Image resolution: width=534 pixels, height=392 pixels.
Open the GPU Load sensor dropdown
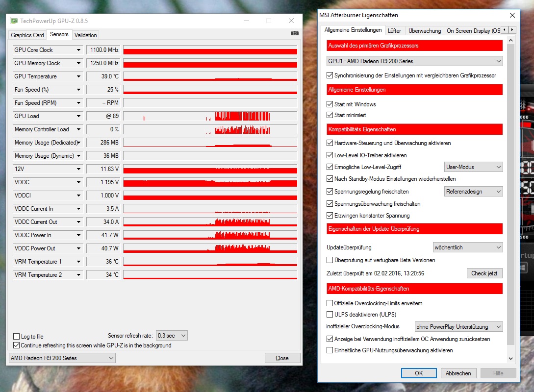coord(78,116)
